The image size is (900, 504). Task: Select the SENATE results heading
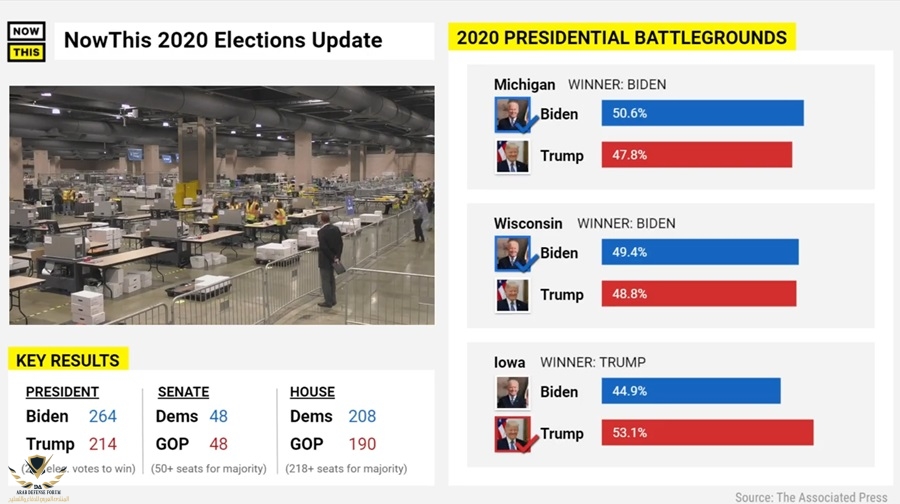pos(183,392)
